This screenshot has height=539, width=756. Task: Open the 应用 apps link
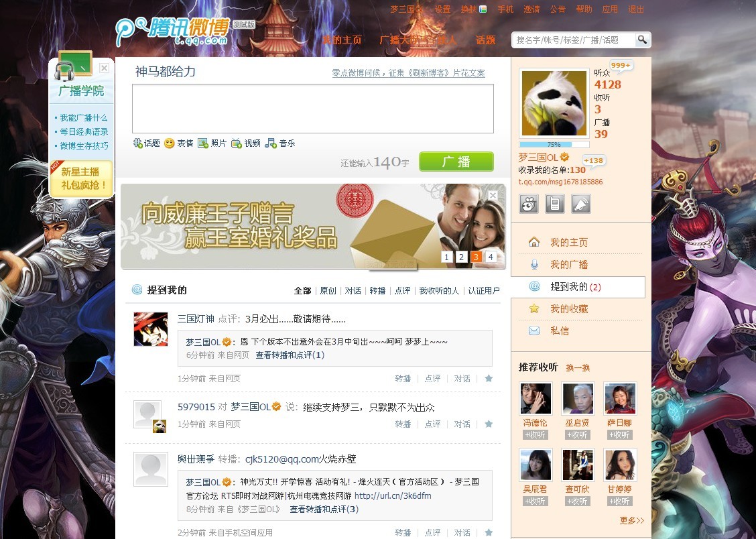coord(610,9)
